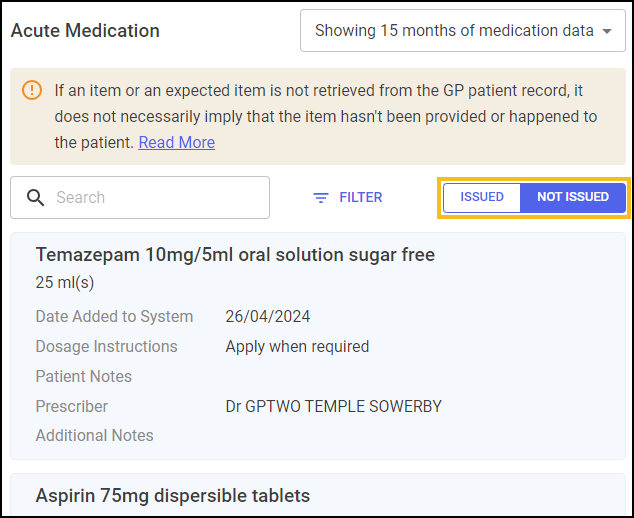Viewport: 634px width, 518px height.
Task: Select the NOT ISSUED toggle option
Action: click(573, 197)
